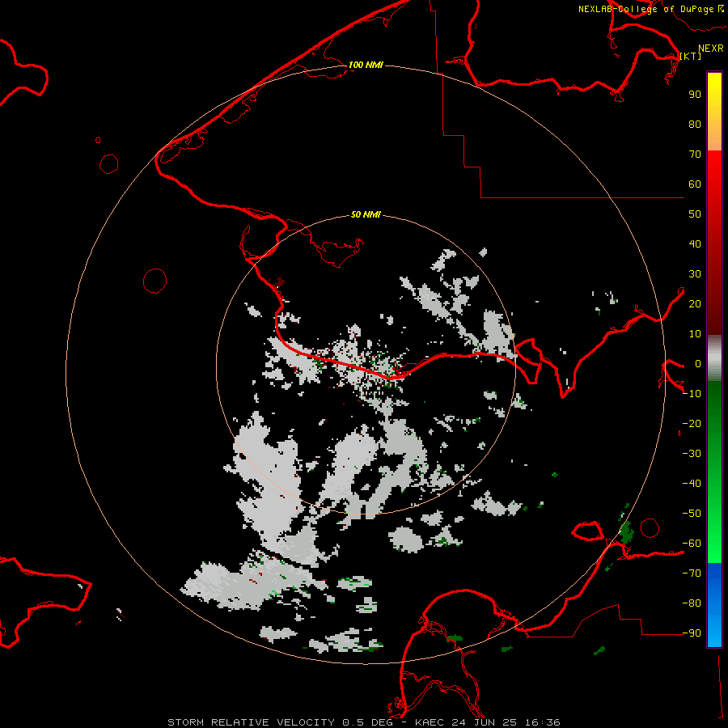Click the 0 value on the color scale

698,363
